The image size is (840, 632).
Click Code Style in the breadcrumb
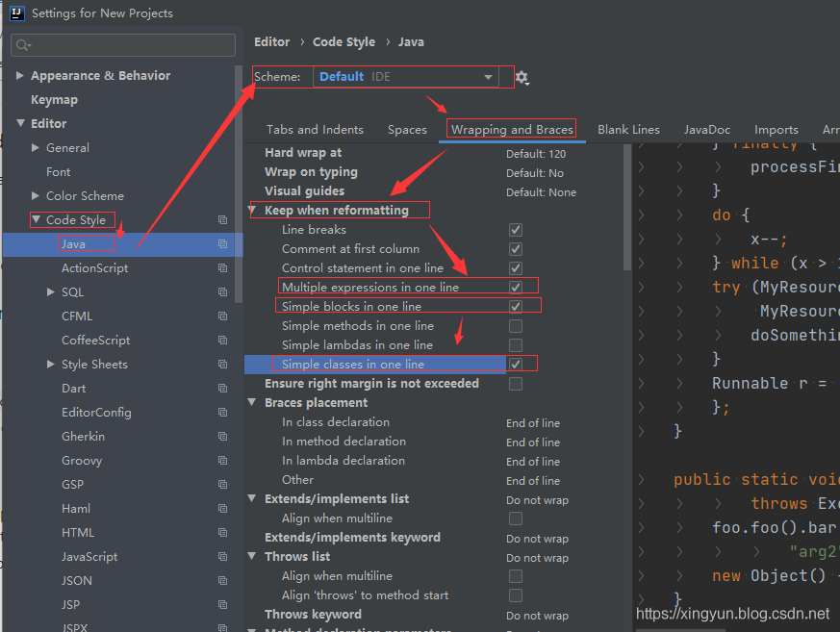pyautogui.click(x=344, y=42)
